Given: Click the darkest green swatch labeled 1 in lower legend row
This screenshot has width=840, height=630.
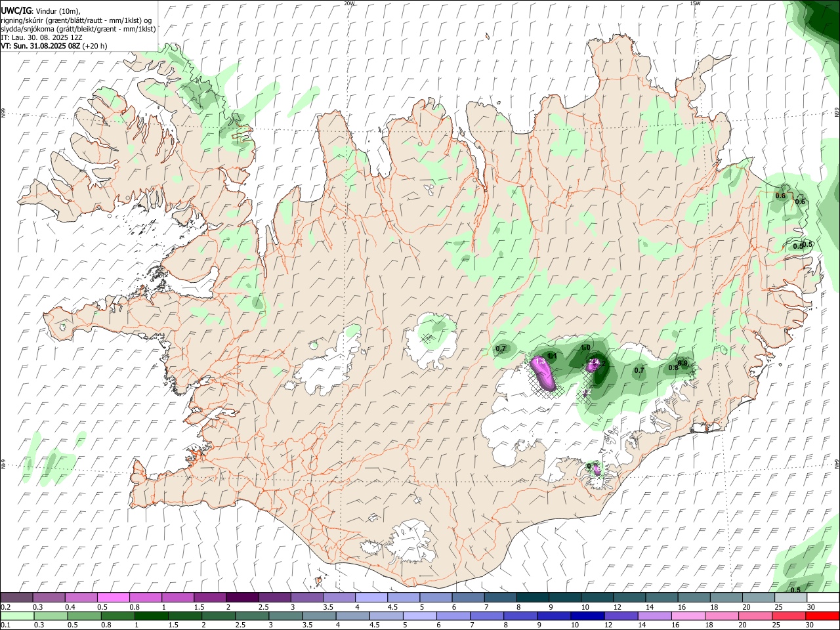Looking at the screenshot, I should (x=151, y=616).
